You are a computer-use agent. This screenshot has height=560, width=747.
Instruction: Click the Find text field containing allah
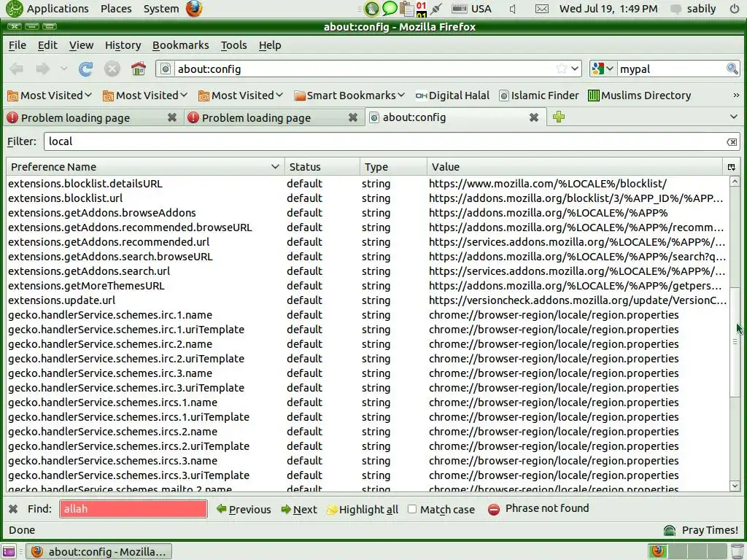click(133, 509)
